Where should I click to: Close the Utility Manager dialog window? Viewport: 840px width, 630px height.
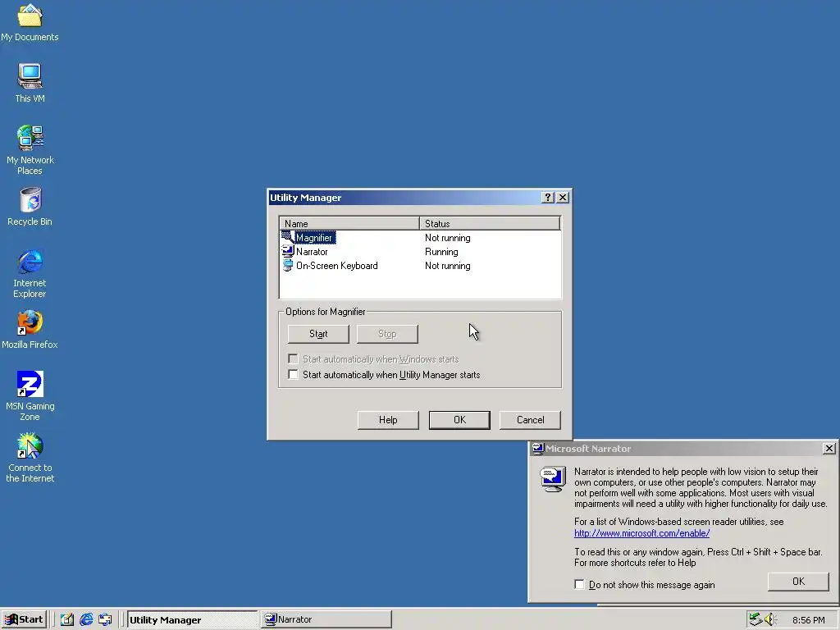[x=563, y=197]
